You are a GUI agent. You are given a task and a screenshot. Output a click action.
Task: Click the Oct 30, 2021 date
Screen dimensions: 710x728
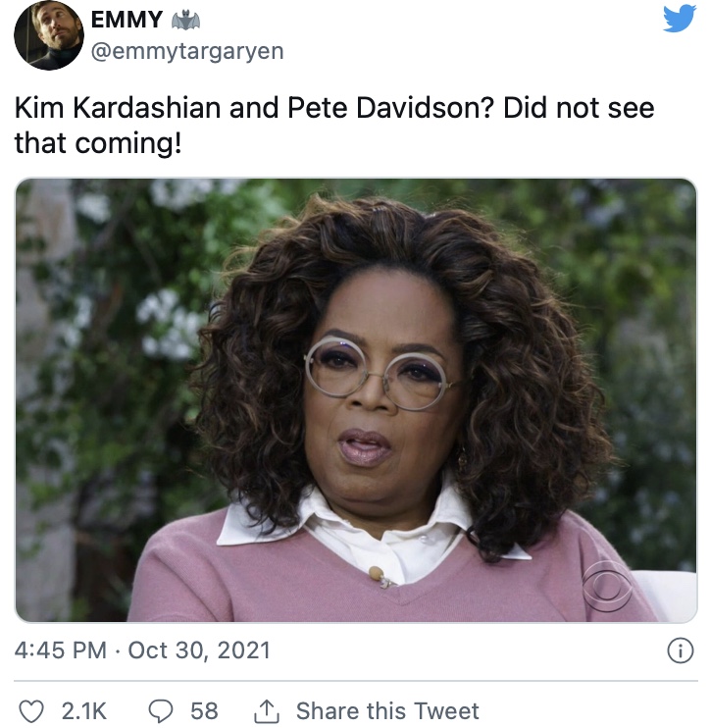pos(199,650)
